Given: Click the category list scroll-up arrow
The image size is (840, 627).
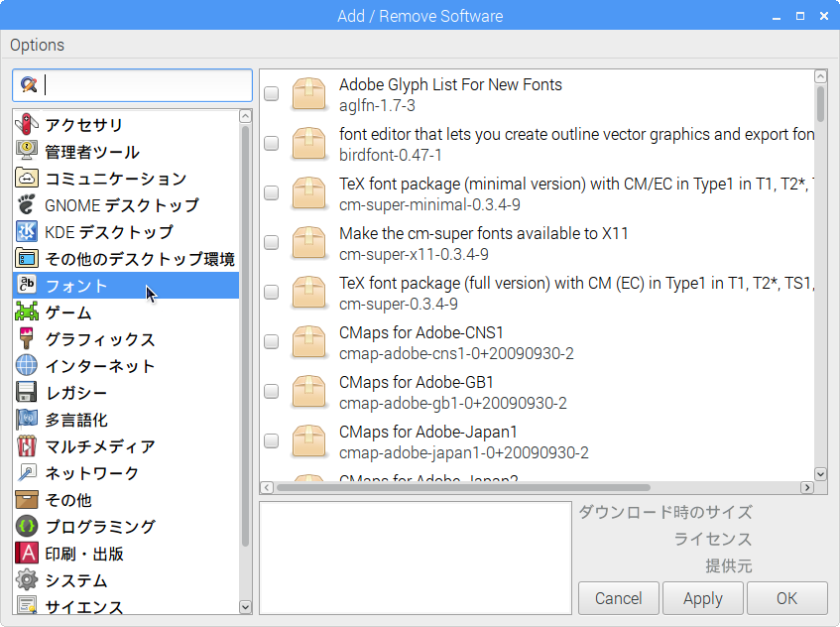Looking at the screenshot, I should coord(245,116).
